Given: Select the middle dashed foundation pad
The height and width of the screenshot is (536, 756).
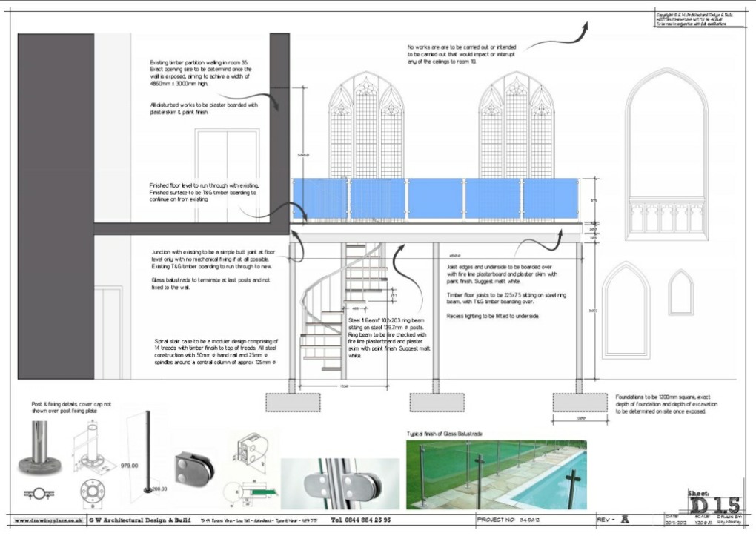Looking at the screenshot, I should pos(437,403).
